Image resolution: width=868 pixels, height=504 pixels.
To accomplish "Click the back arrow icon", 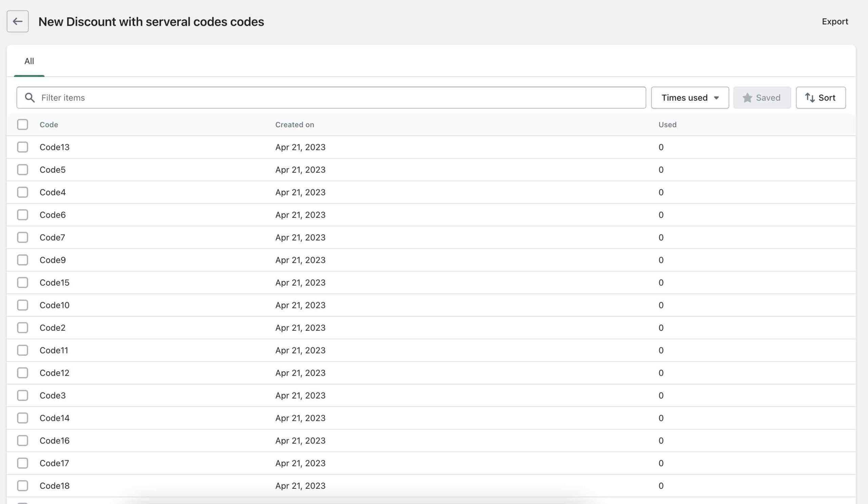I will pyautogui.click(x=18, y=21).
